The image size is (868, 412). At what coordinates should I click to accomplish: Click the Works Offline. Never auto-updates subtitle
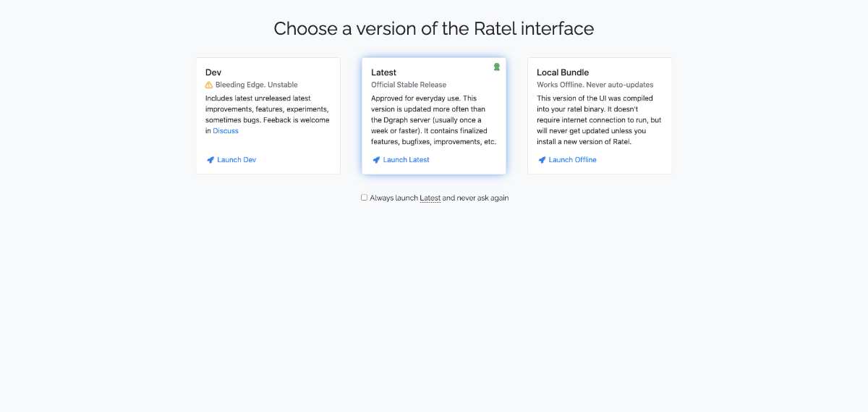pyautogui.click(x=595, y=85)
